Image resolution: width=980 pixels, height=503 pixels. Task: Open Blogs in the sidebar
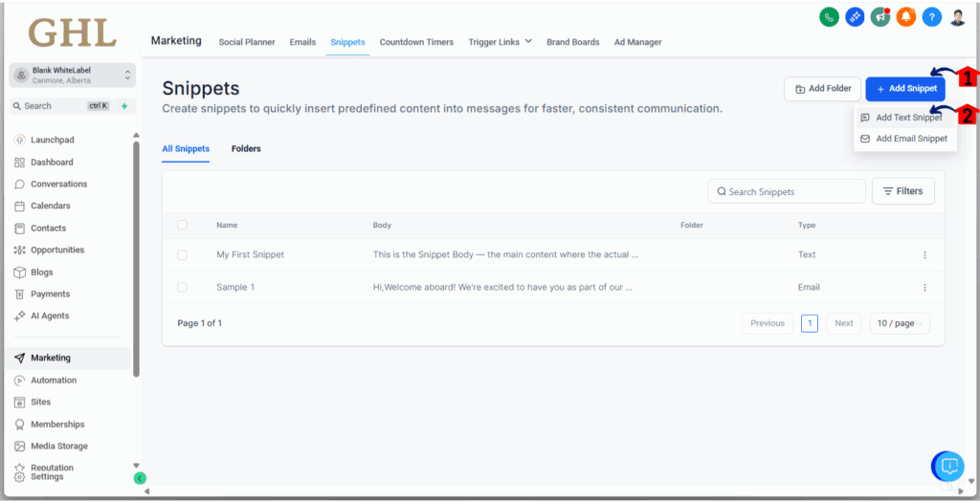point(42,273)
